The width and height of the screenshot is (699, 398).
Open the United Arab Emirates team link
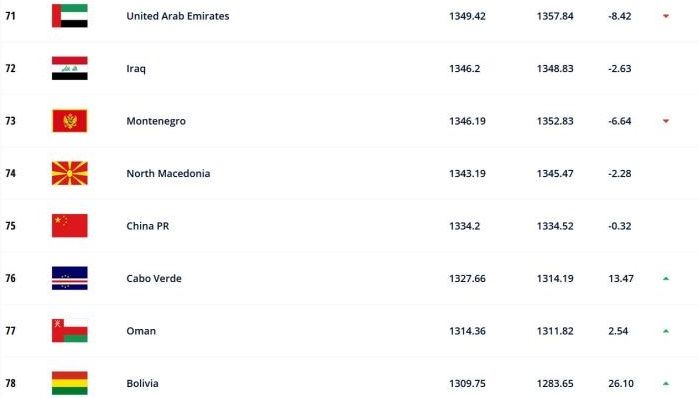pyautogui.click(x=178, y=16)
